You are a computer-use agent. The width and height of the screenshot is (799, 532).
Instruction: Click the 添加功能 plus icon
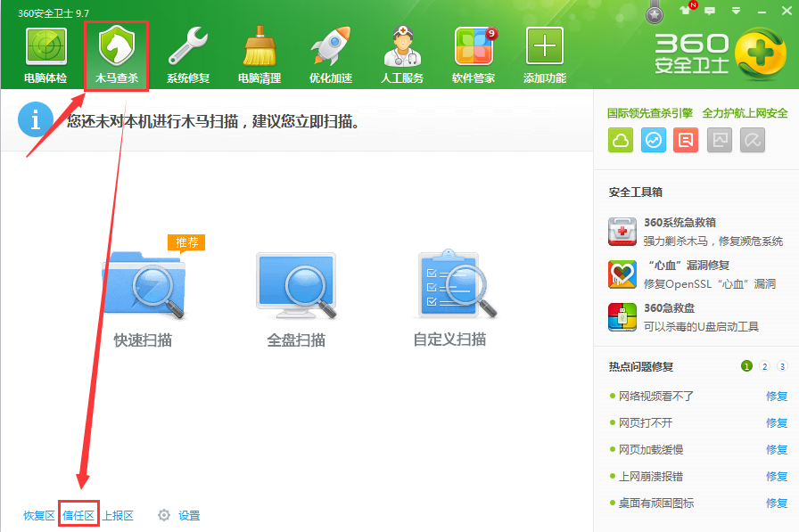(x=545, y=46)
